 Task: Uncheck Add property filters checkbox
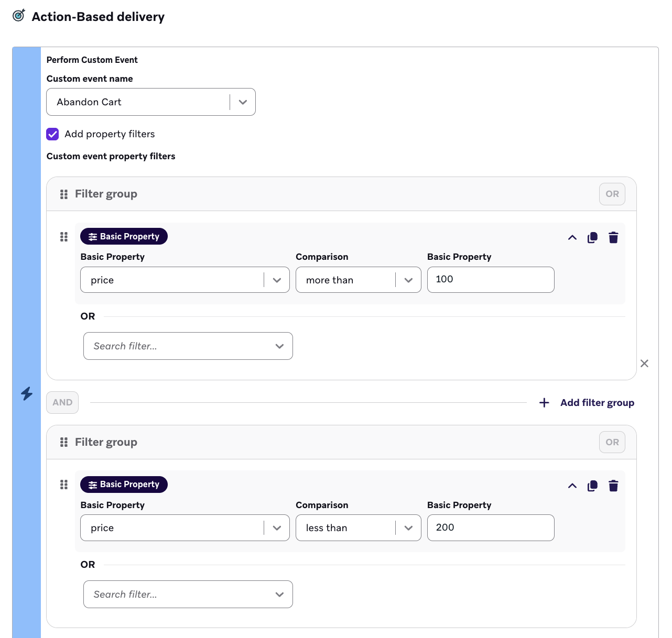(x=52, y=134)
